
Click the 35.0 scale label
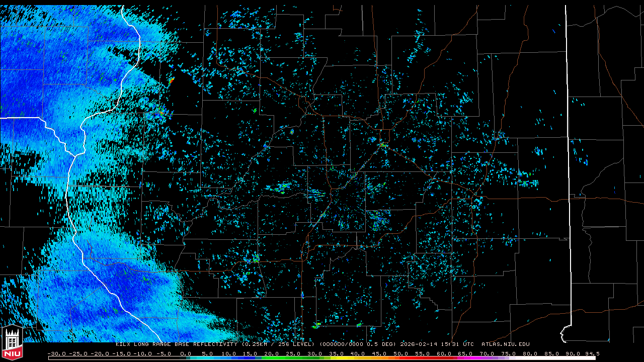click(x=336, y=353)
